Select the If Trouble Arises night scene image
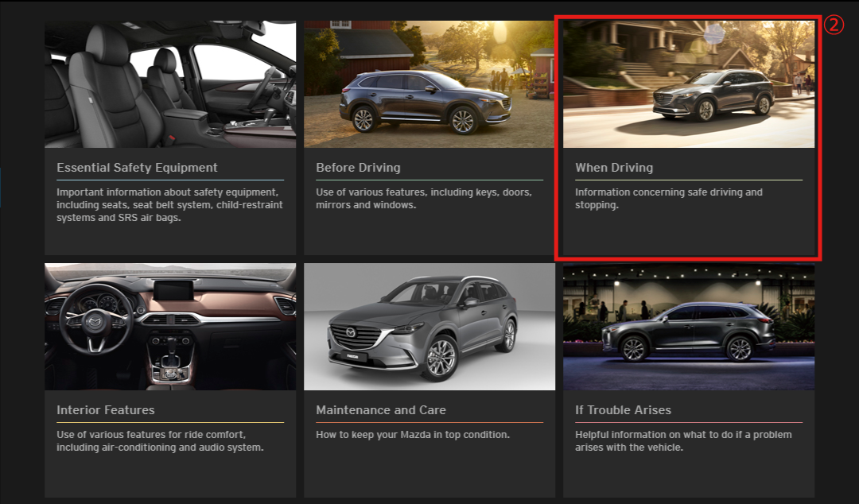The image size is (859, 504). (689, 327)
